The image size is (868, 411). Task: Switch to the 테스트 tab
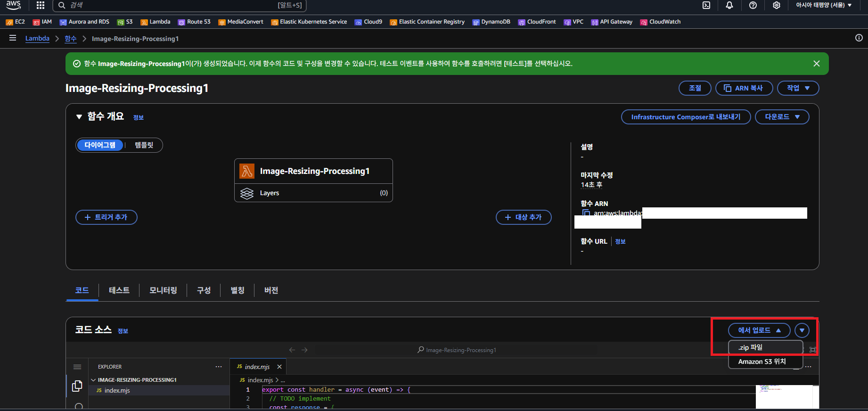pos(119,290)
